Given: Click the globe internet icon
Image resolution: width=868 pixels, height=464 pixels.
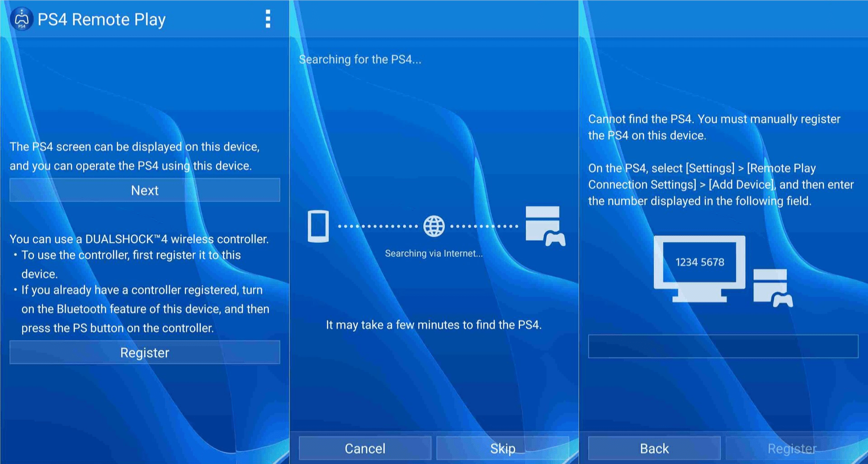Looking at the screenshot, I should coord(434,226).
